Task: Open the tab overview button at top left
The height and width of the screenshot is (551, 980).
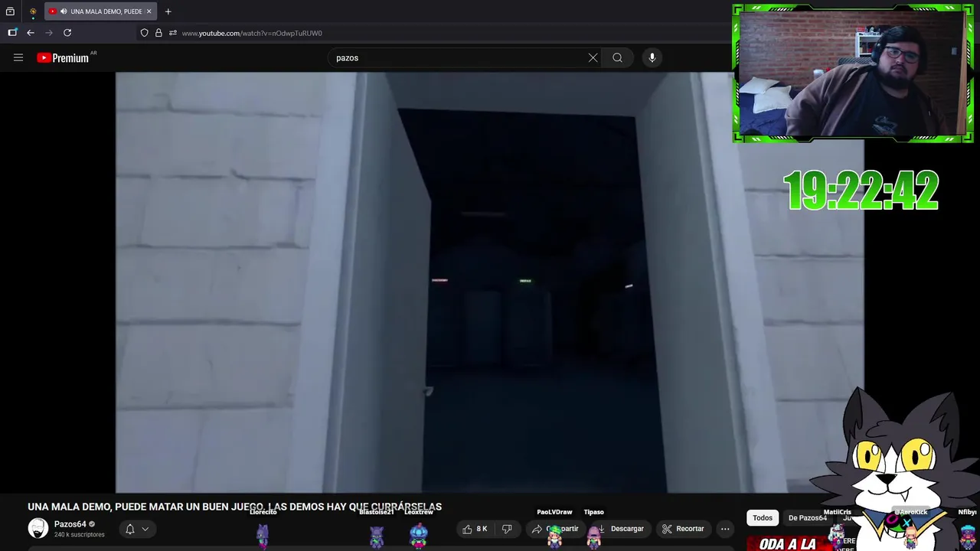Action: (10, 11)
